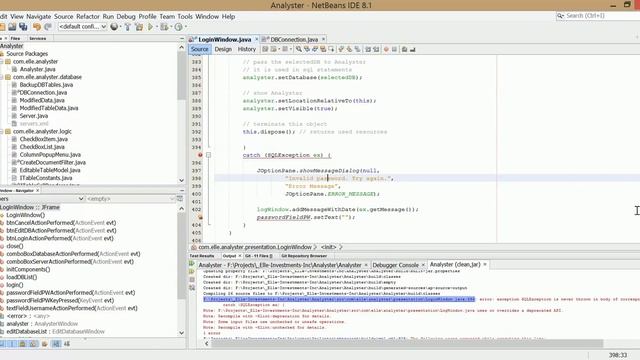The image size is (640, 360).
Task: Select loadDBList() in Navigator
Action: [x=21, y=277]
